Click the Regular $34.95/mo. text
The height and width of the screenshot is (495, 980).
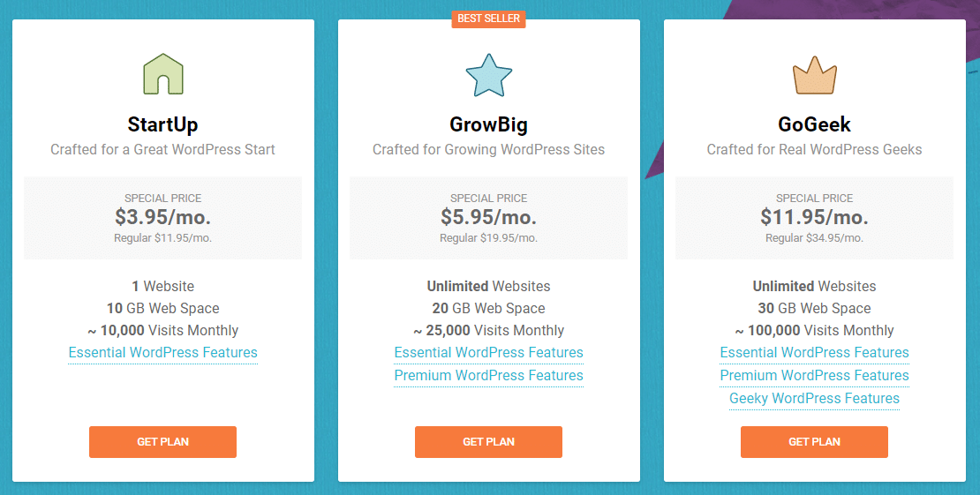coord(814,238)
